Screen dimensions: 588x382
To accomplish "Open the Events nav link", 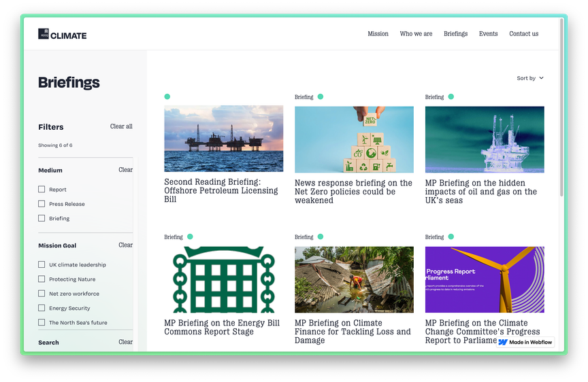I will click(488, 34).
